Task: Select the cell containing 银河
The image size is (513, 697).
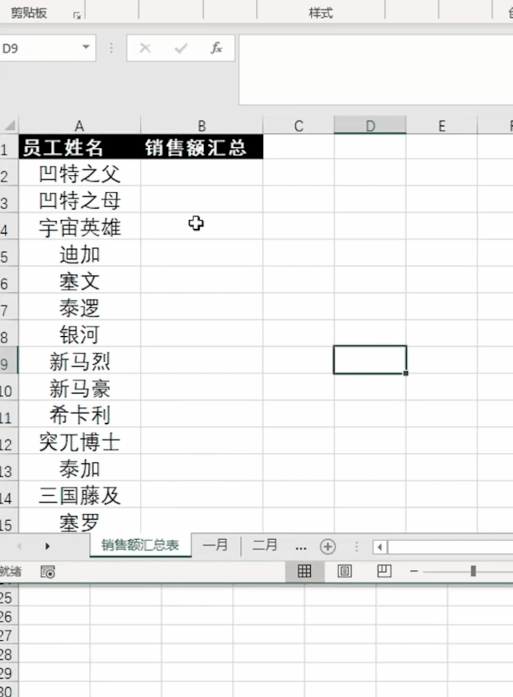Action: [80, 334]
